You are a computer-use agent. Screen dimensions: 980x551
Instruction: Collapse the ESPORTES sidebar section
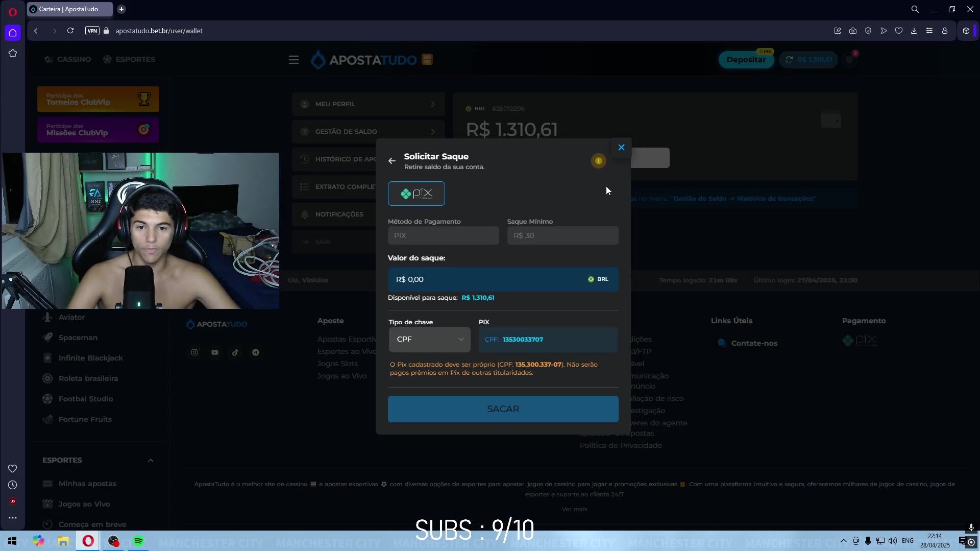click(x=151, y=461)
